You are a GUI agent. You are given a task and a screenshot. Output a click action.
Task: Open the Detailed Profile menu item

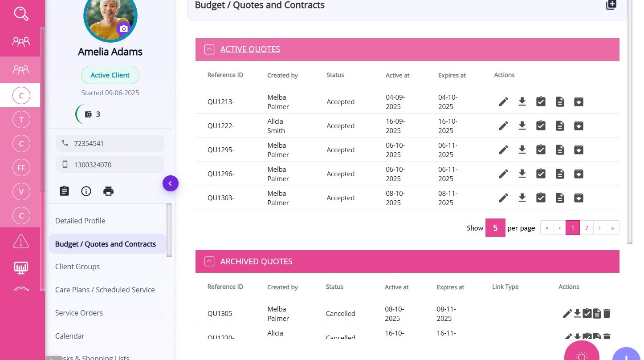coord(80,221)
